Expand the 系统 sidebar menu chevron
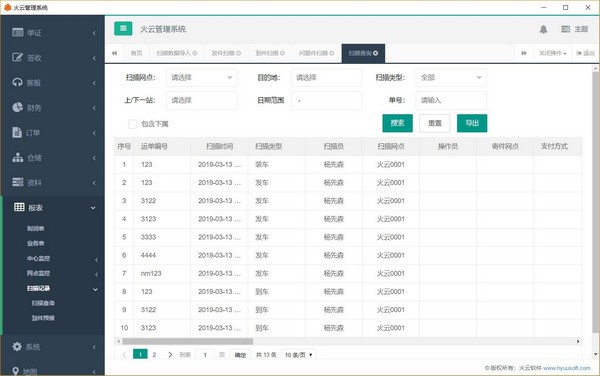This screenshot has width=600, height=376. coord(94,347)
